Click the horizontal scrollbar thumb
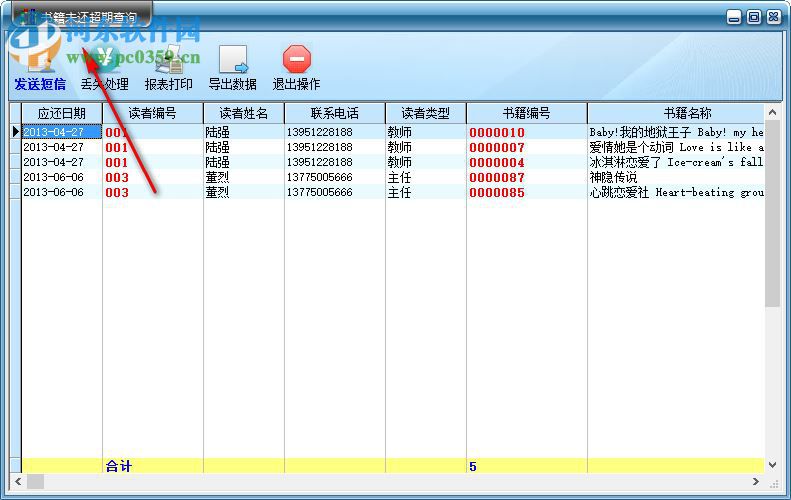The image size is (791, 500). (35, 481)
